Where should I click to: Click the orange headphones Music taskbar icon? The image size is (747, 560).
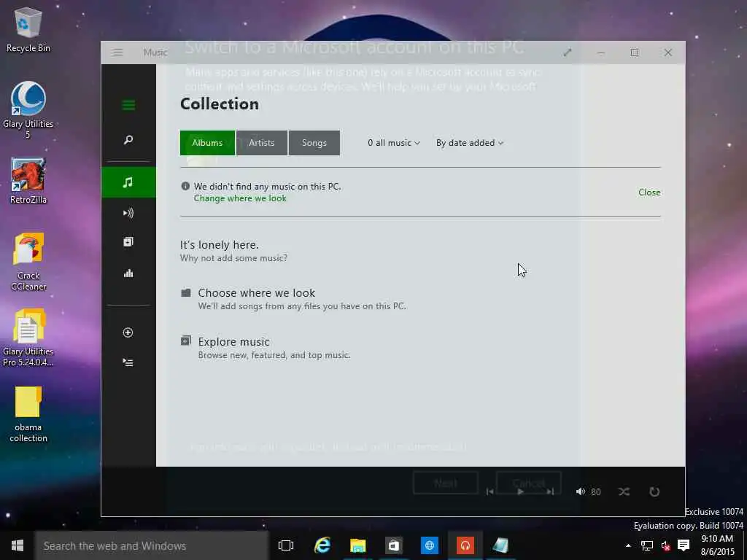pos(465,545)
